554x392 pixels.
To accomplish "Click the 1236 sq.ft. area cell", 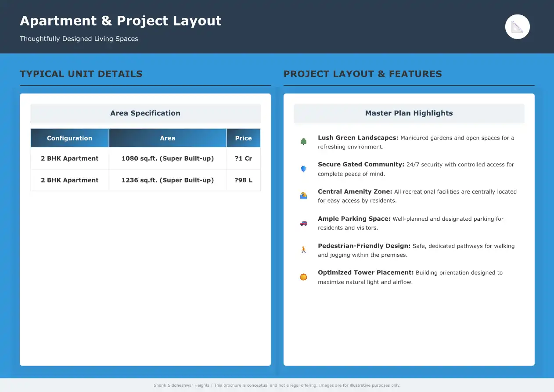I will 167,180.
